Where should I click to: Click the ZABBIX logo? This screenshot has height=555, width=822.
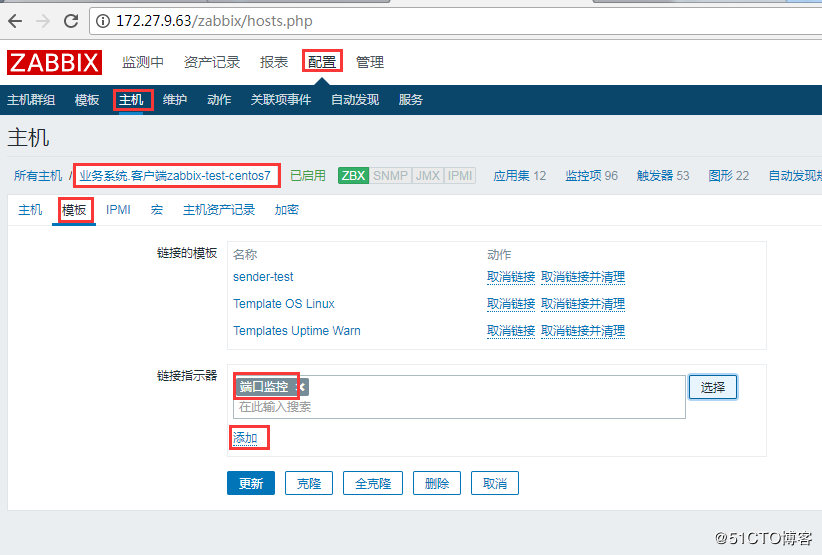click(55, 62)
